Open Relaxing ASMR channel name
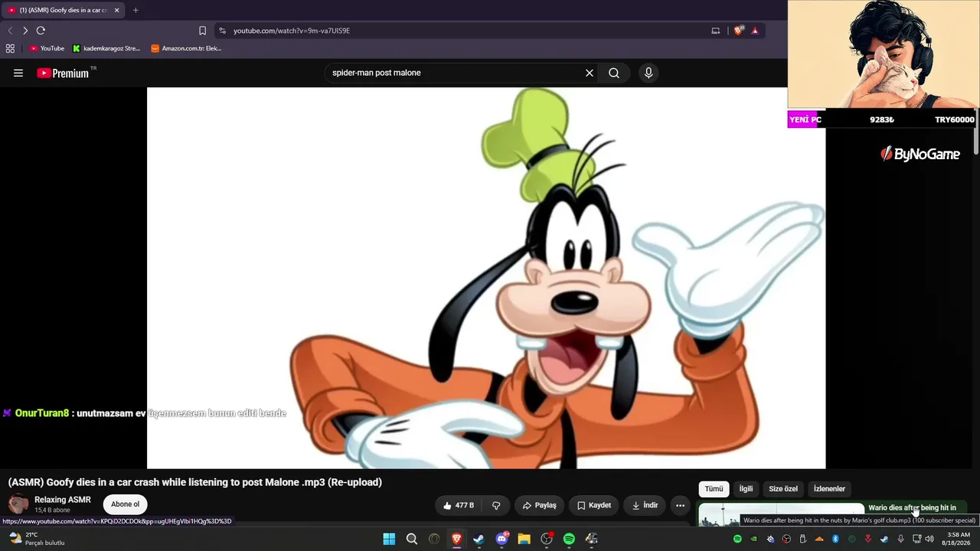Viewport: 980px width, 551px height. pos(63,500)
